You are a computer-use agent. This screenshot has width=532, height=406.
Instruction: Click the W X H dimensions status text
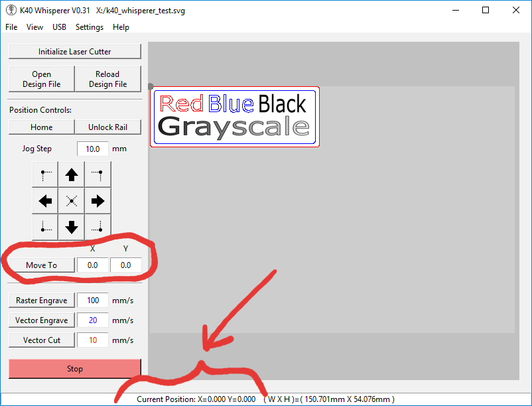[329, 399]
